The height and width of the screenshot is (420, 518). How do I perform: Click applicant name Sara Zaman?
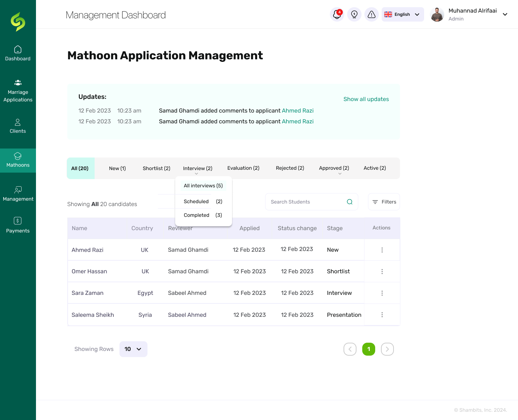pos(87,293)
